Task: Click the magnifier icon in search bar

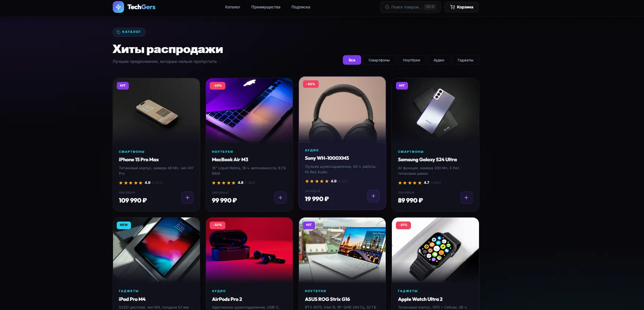Action: [387, 7]
